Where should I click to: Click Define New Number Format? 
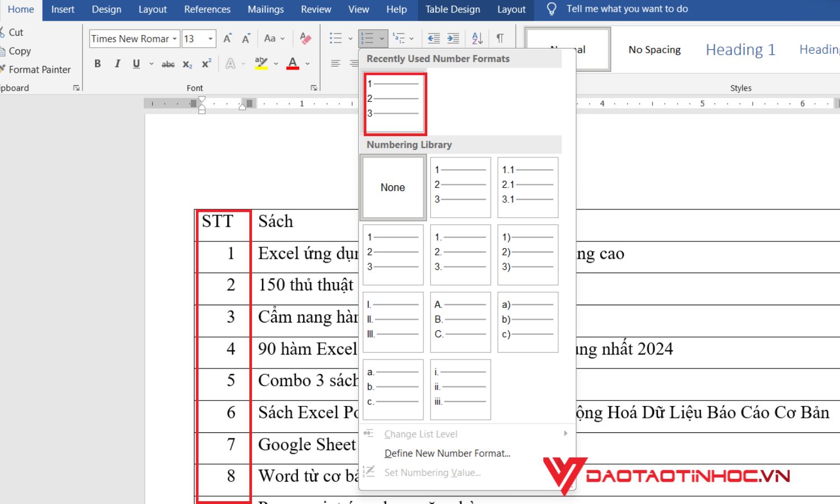447,453
